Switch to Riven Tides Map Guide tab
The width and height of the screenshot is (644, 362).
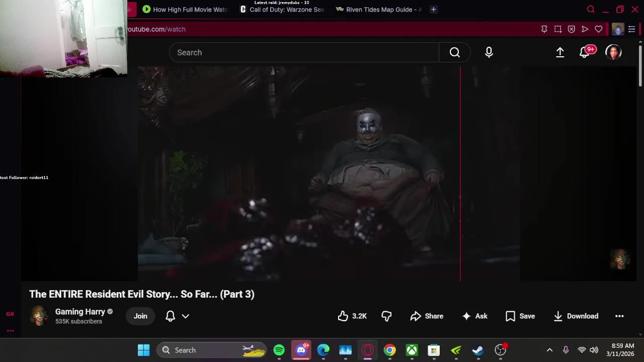pos(378,9)
